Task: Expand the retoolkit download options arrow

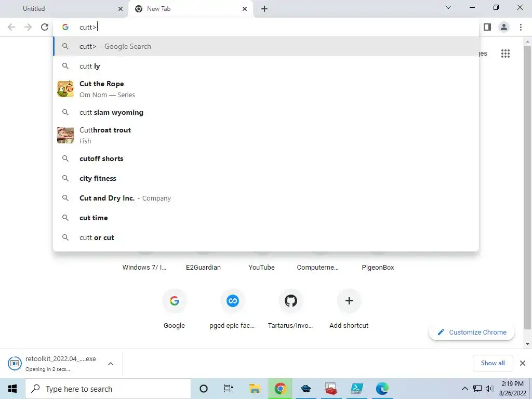Action: click(111, 364)
